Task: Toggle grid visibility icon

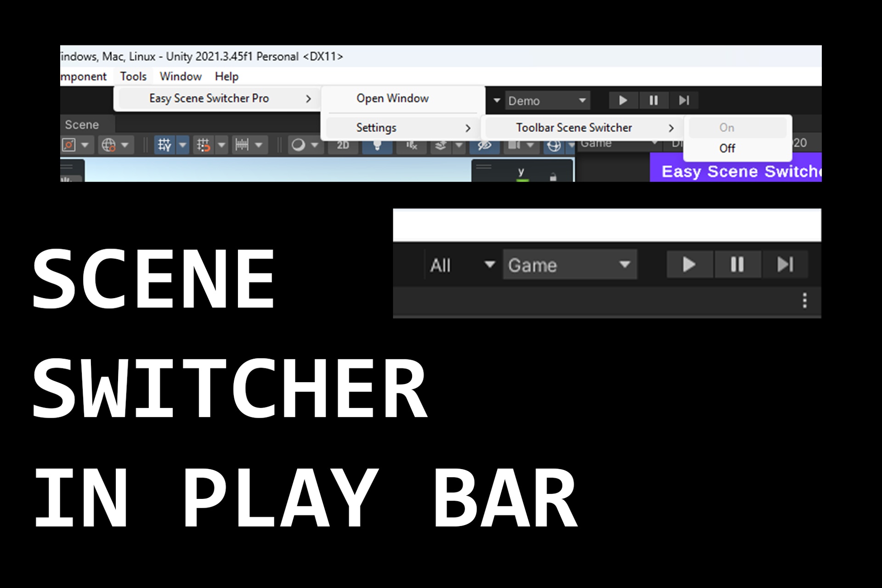Action: point(164,145)
